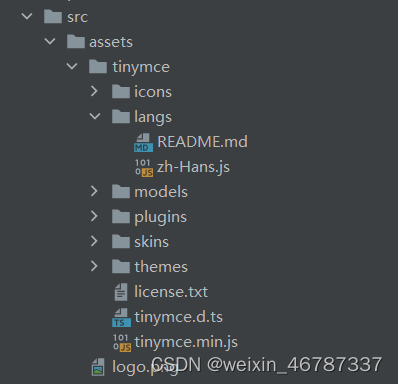Screen dimensions: 398x384
Task: Select the license.txt file label
Action: 171,292
